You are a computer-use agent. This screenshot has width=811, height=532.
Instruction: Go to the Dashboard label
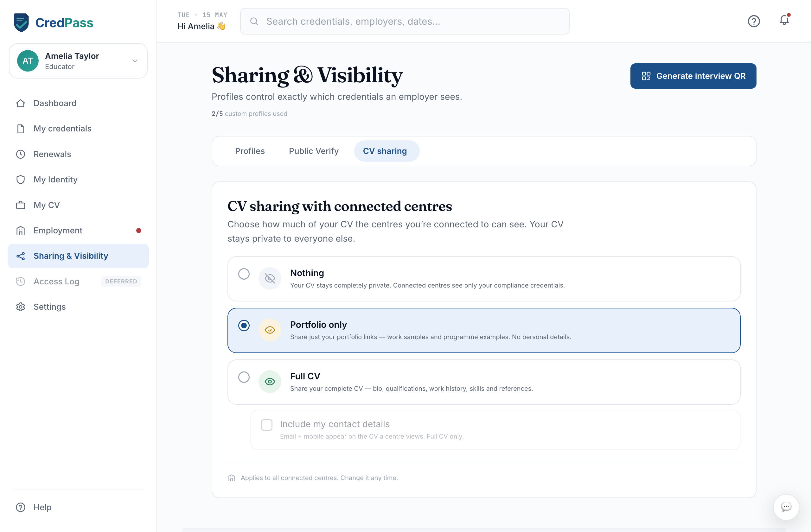55,103
